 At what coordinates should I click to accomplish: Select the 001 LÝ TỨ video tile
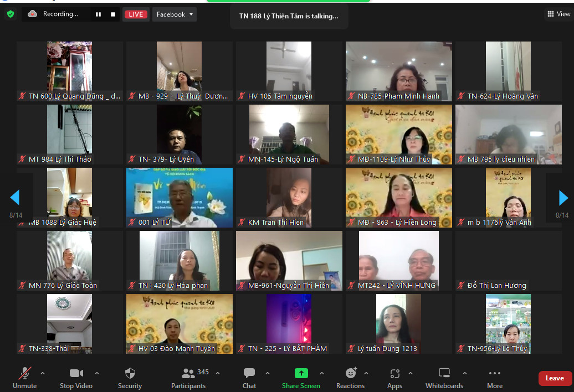tap(180, 197)
